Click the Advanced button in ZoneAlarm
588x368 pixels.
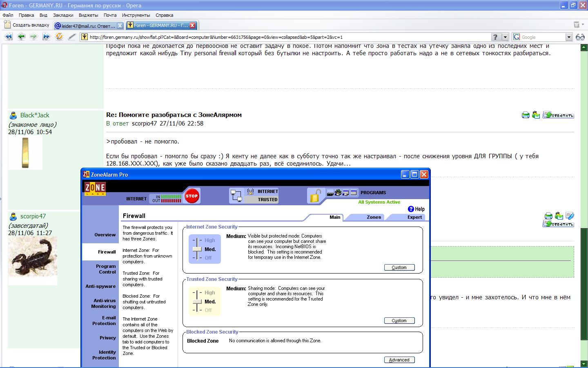pyautogui.click(x=399, y=360)
